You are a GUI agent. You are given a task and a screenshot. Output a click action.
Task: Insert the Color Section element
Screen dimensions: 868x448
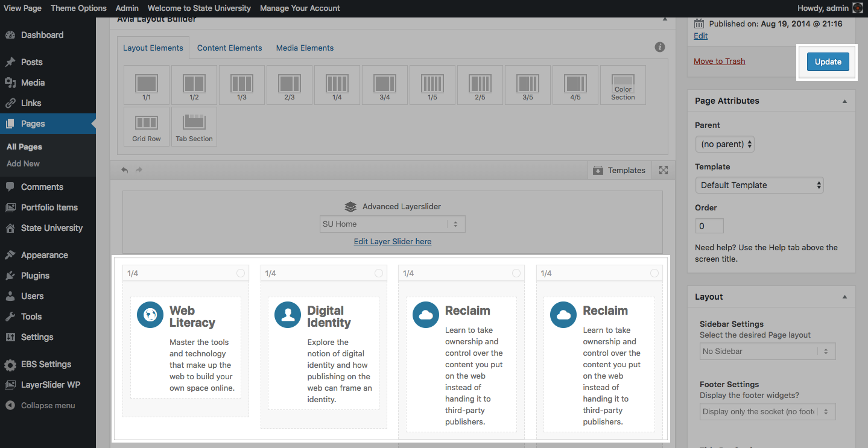click(623, 85)
